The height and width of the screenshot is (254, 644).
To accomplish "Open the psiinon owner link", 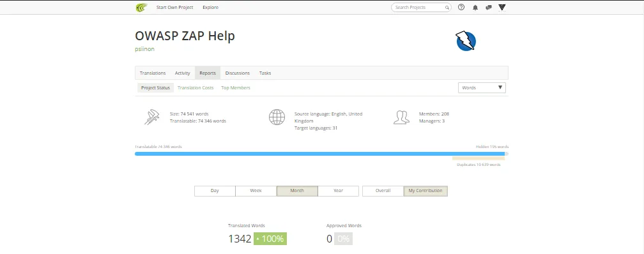I will pyautogui.click(x=144, y=49).
